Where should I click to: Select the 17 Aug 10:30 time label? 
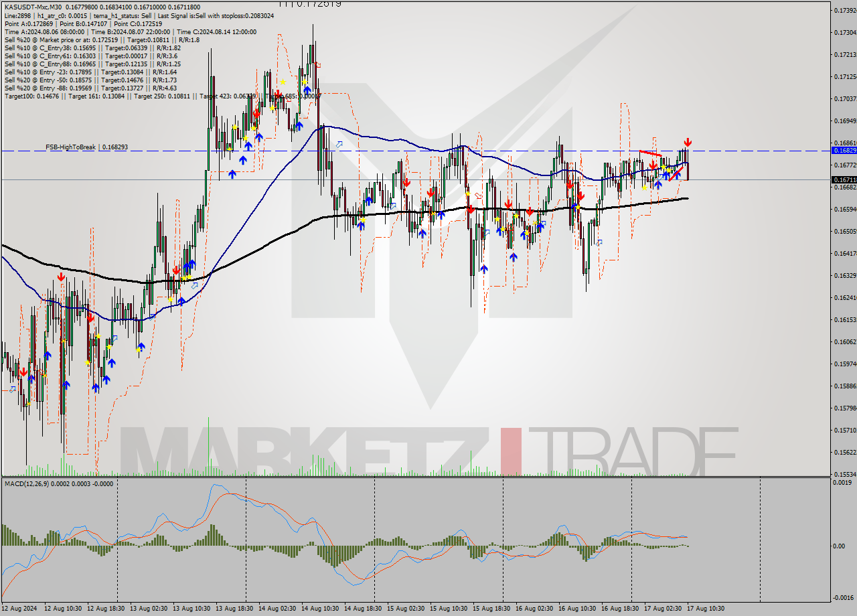706,608
